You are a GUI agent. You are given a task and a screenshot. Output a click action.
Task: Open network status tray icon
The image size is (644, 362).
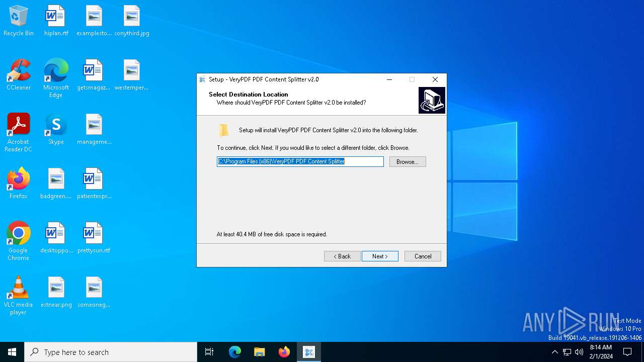point(567,352)
